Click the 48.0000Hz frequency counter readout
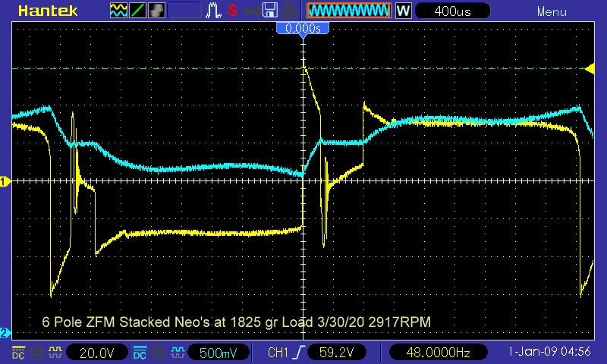This screenshot has height=364, width=607. (438, 353)
